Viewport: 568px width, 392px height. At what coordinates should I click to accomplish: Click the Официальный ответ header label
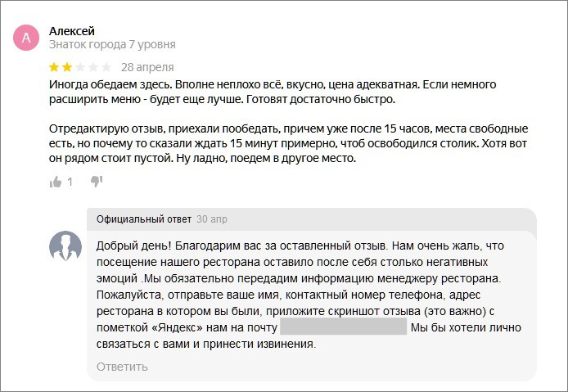(x=144, y=219)
